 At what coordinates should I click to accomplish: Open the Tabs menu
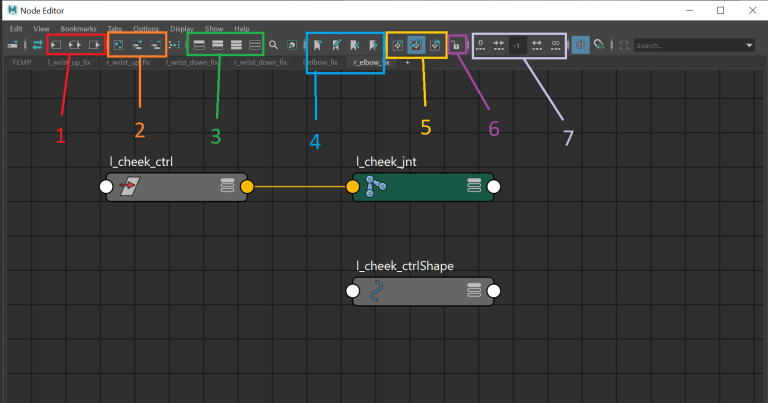(x=115, y=29)
